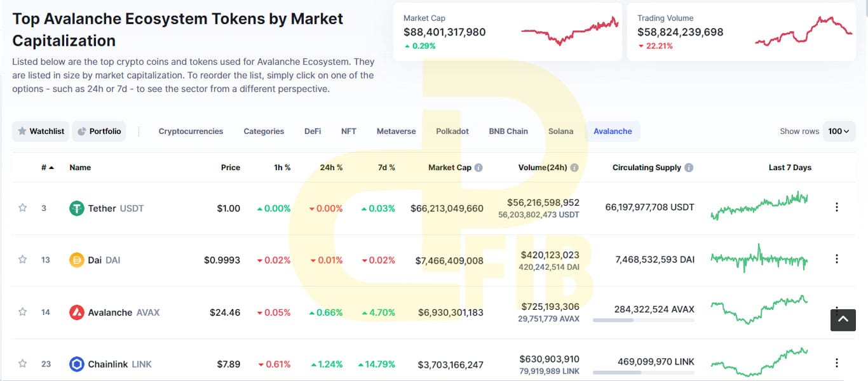Sort by the 24h % column
The width and height of the screenshot is (868, 381).
pyautogui.click(x=331, y=168)
